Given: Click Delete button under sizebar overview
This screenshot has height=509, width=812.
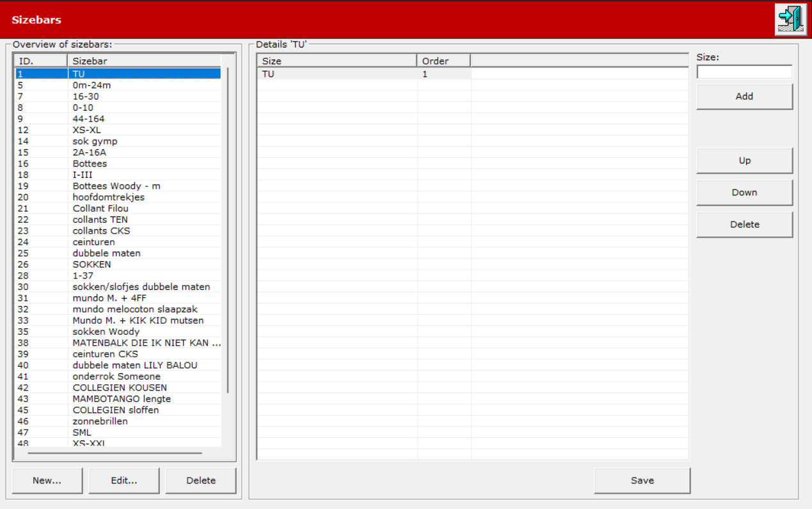Looking at the screenshot, I should pyautogui.click(x=201, y=481).
